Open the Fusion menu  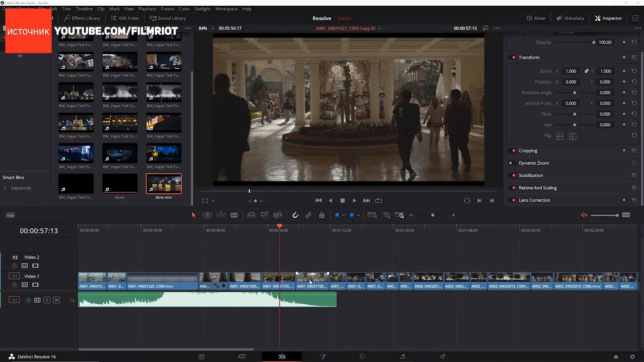167,9
